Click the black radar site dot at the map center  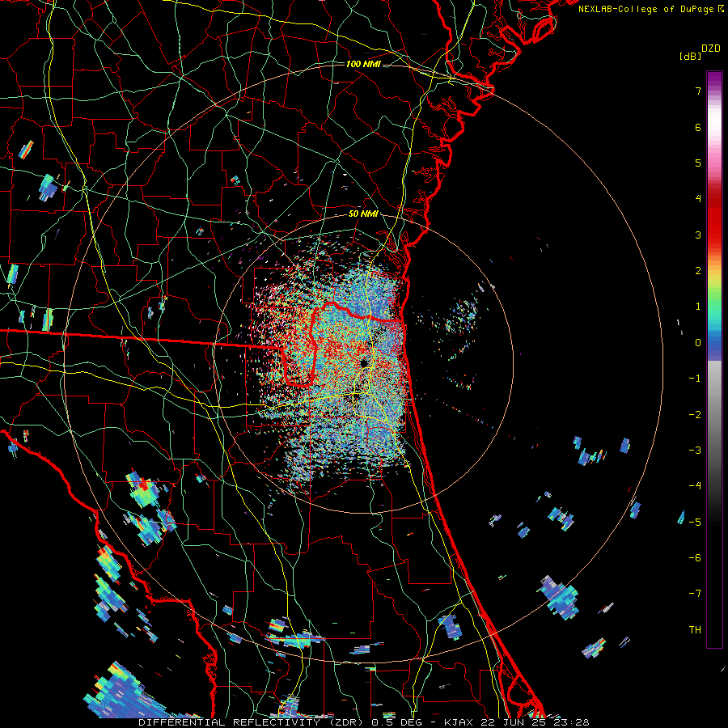pos(364,363)
